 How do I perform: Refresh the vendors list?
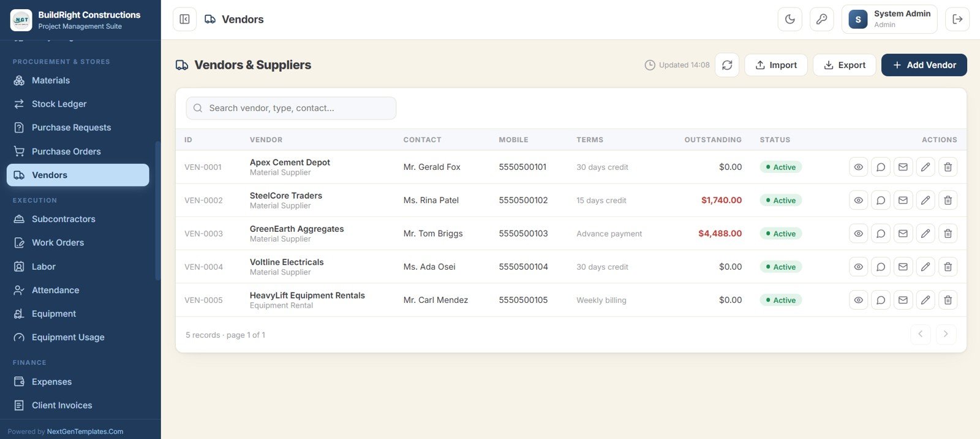click(727, 65)
